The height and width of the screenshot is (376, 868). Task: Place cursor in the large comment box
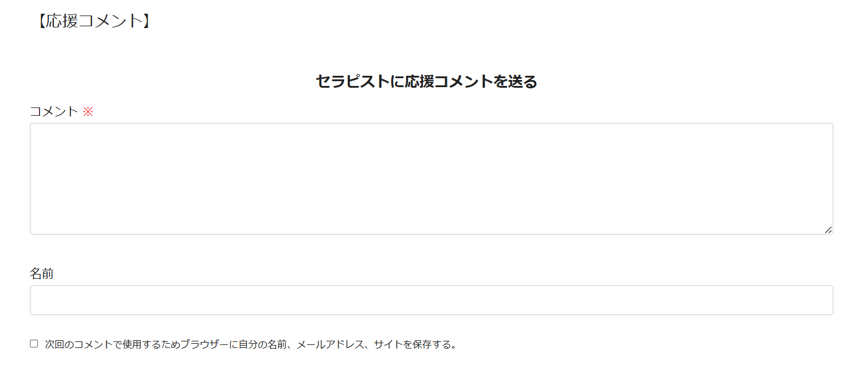point(431,178)
